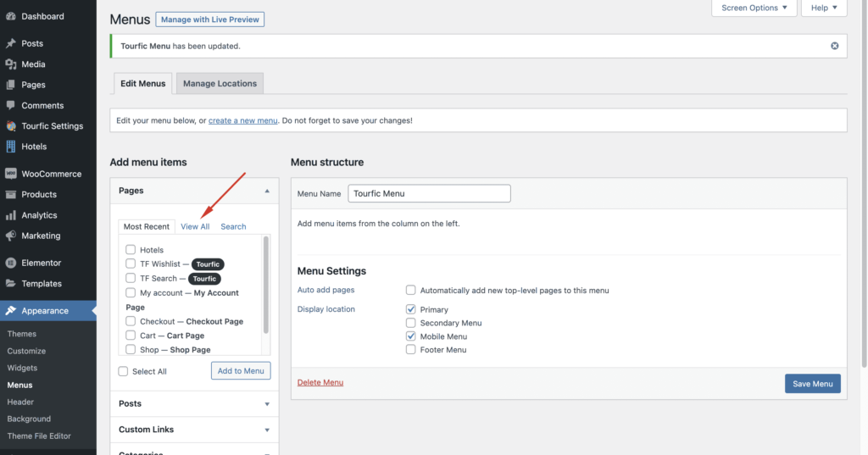868x455 pixels.
Task: Click the Templates folder icon
Action: pos(10,283)
